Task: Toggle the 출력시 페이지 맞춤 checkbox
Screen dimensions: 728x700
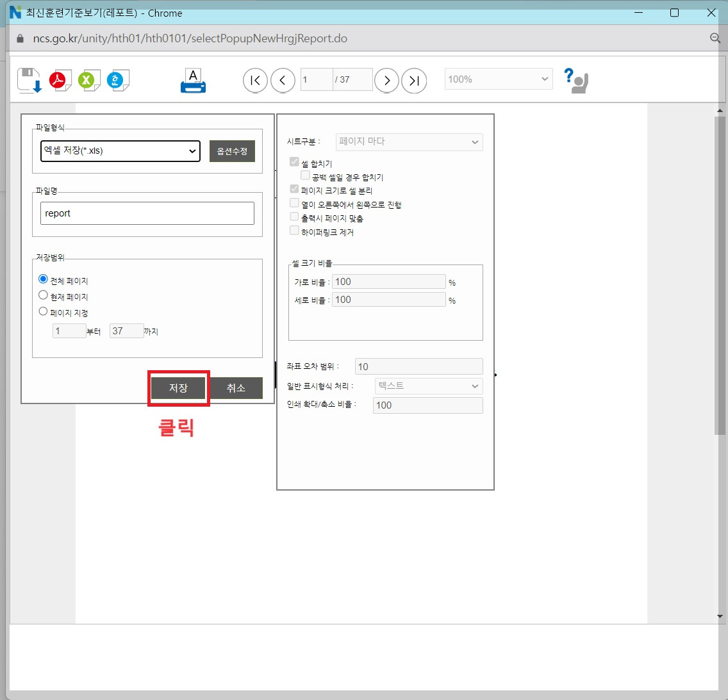Action: (294, 216)
